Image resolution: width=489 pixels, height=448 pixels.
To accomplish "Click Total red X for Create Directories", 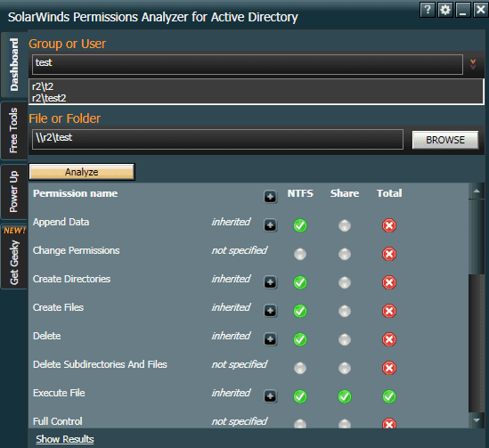I will 389,282.
